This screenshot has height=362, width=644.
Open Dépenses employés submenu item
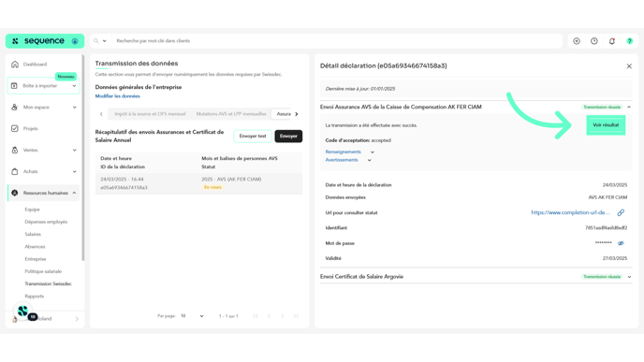(46, 222)
